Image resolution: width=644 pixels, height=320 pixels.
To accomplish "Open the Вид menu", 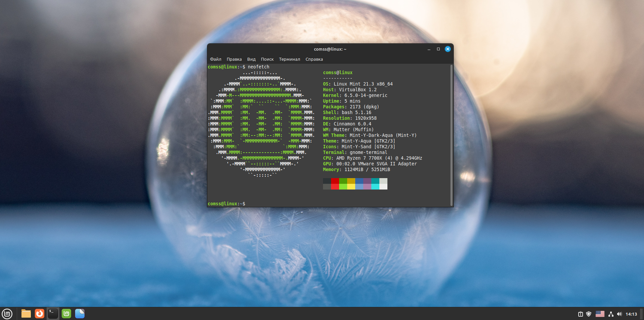I will (x=252, y=59).
